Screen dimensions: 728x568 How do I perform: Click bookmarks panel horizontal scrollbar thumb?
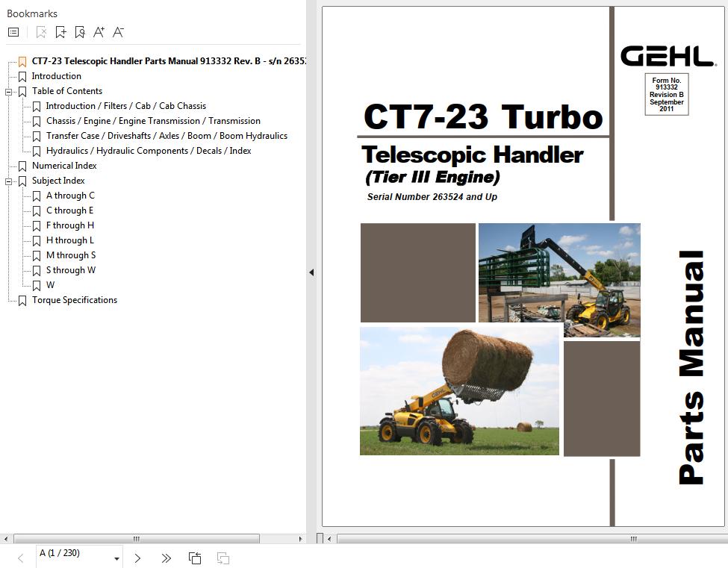click(x=137, y=539)
